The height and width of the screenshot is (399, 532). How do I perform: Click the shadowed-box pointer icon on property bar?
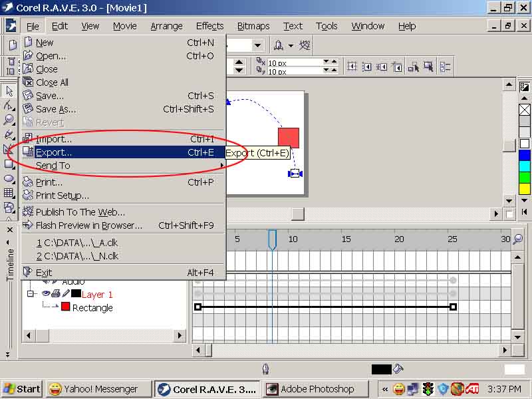click(428, 66)
